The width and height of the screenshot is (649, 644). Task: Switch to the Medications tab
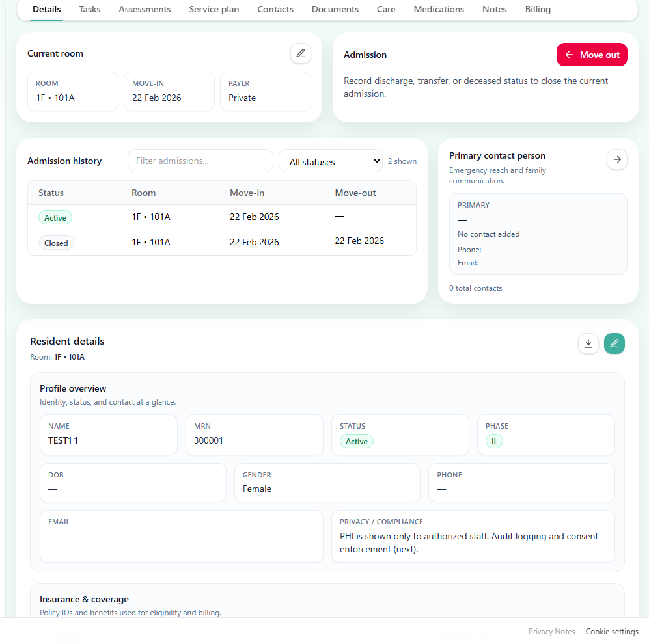tap(438, 9)
